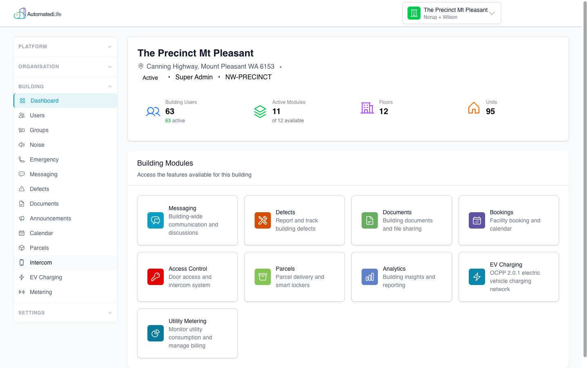Screen dimensions: 588x368
Task: Open the Defects module card
Action: pyautogui.click(x=294, y=220)
